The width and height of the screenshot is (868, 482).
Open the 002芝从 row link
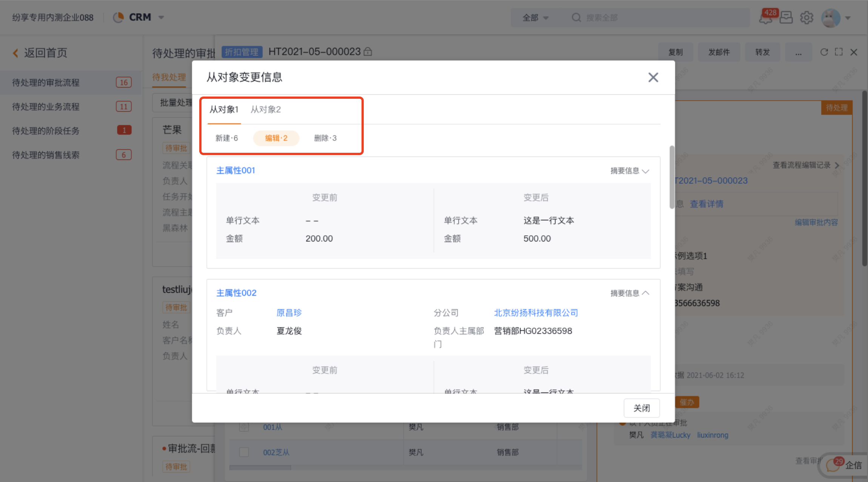[x=276, y=452]
